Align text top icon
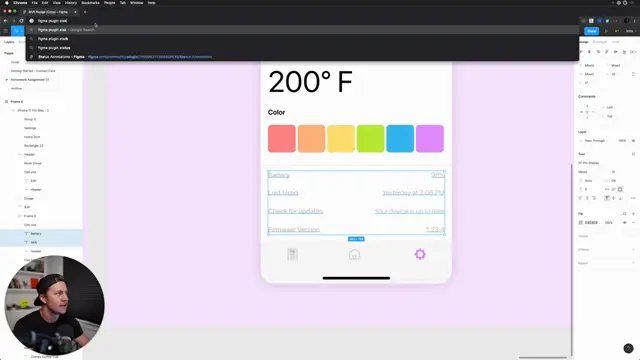Screen dimensions: 640x360 tap(607, 198)
